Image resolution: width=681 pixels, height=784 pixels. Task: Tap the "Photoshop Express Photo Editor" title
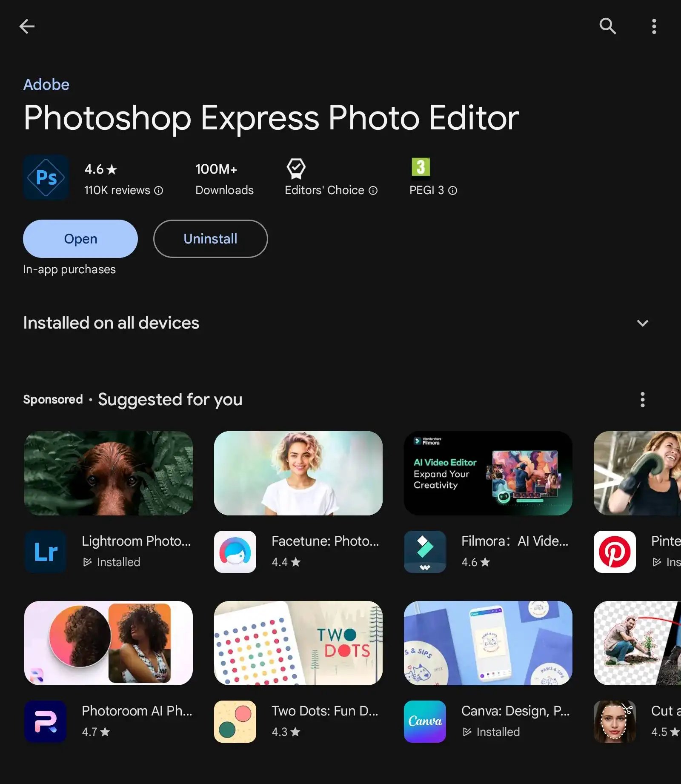coord(272,118)
